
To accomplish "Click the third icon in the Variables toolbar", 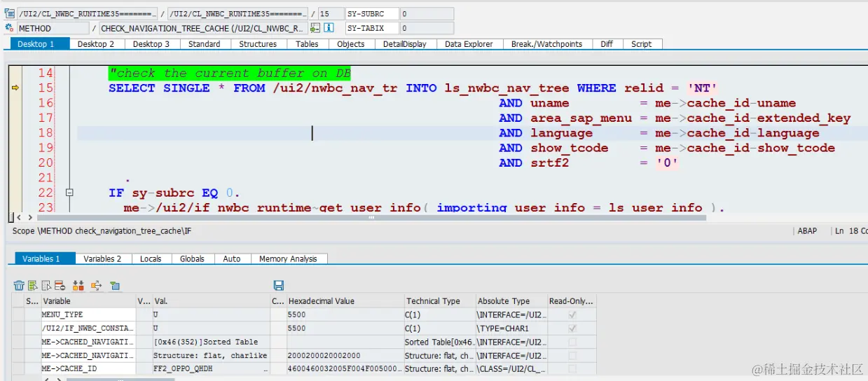I will point(46,285).
